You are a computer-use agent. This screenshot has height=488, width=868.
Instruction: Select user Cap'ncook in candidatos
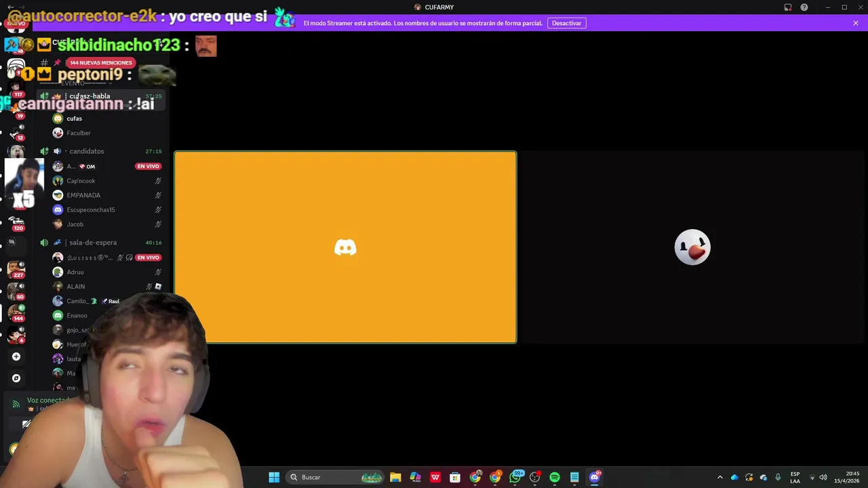[81, 181]
